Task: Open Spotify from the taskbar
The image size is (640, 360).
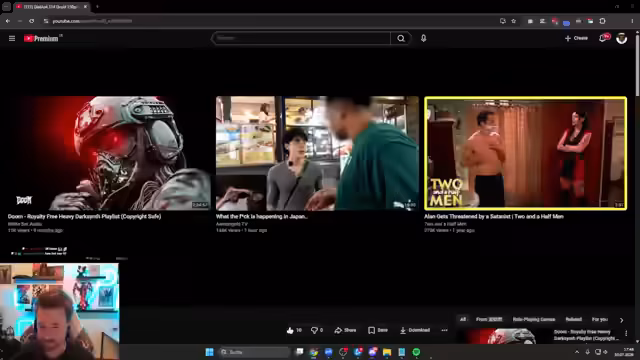Action: 416,352
